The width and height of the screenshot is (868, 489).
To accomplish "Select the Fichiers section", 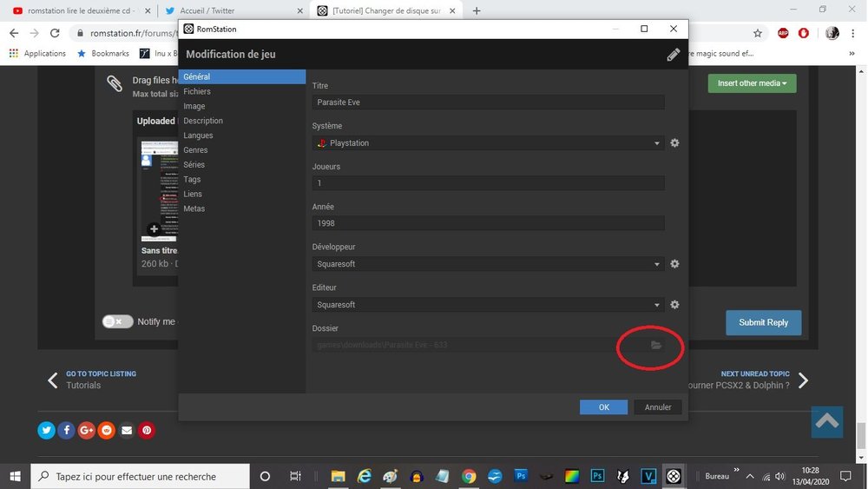I will [242, 91].
